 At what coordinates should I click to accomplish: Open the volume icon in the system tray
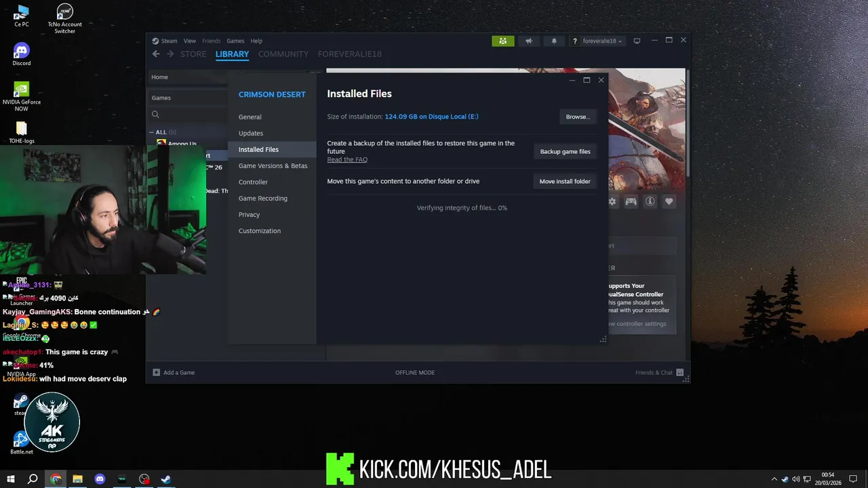pos(796,479)
